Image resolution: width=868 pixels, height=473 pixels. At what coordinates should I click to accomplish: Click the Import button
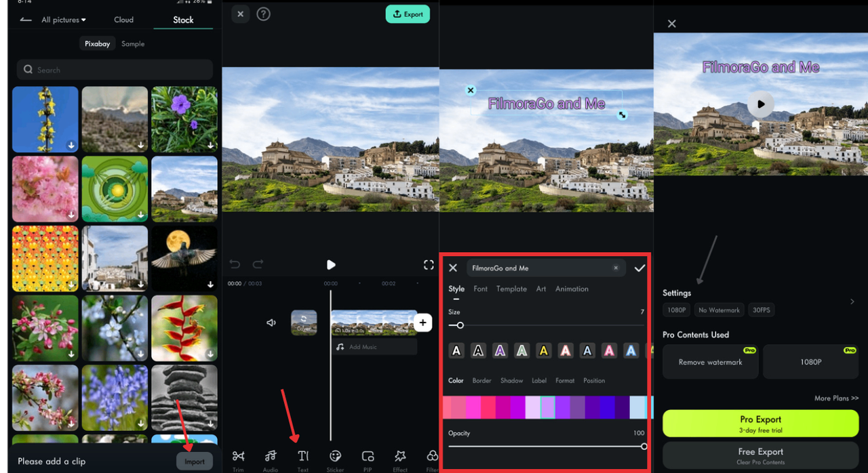195,461
